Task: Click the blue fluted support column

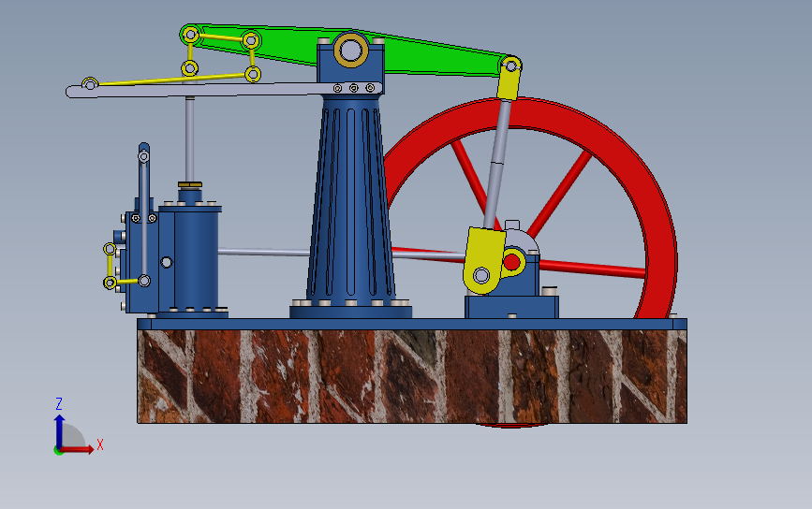Action: [350, 202]
